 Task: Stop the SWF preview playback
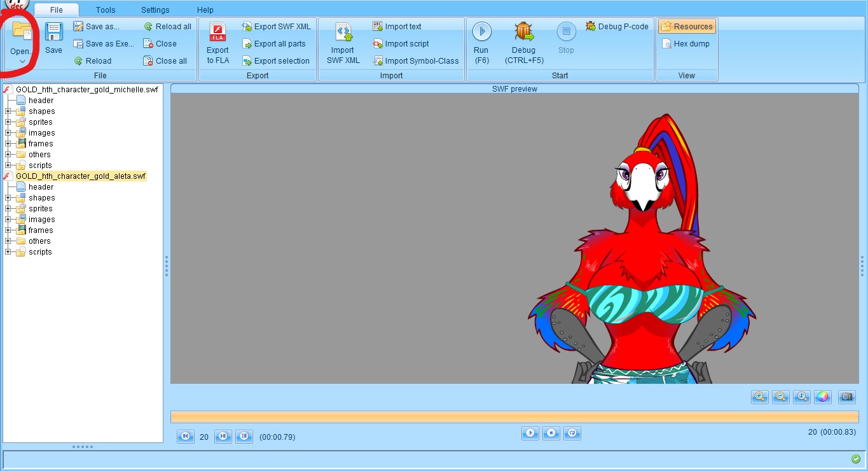[551, 433]
